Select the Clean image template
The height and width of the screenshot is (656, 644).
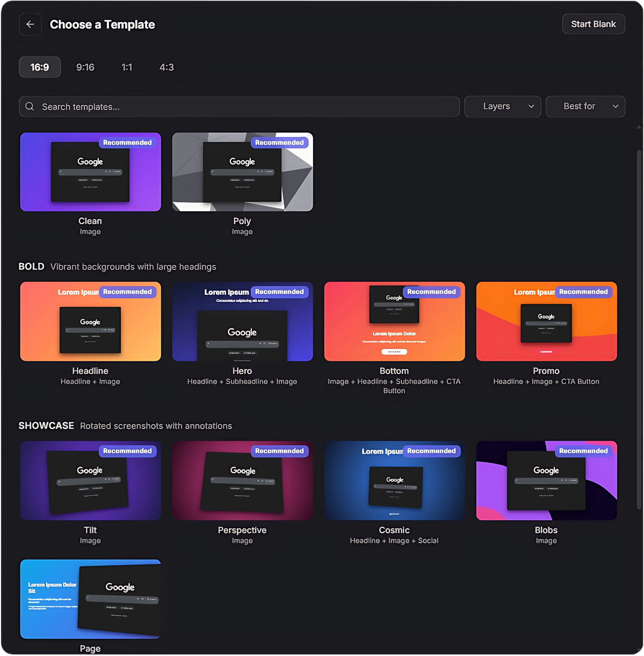pyautogui.click(x=90, y=172)
